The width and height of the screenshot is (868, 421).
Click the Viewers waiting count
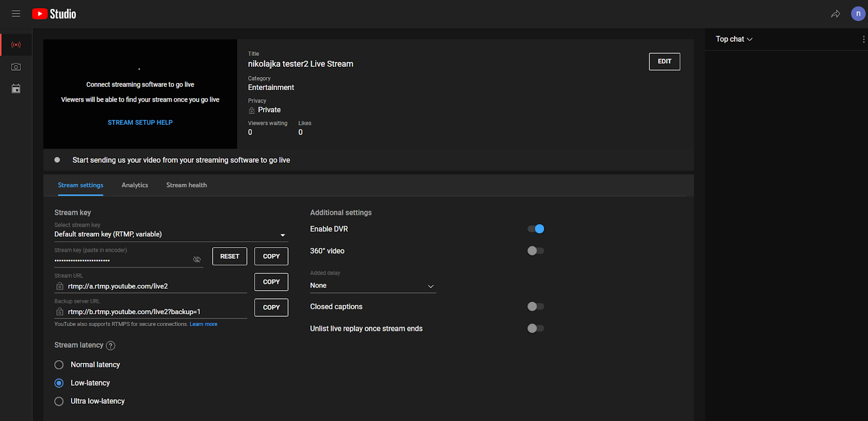pos(250,132)
